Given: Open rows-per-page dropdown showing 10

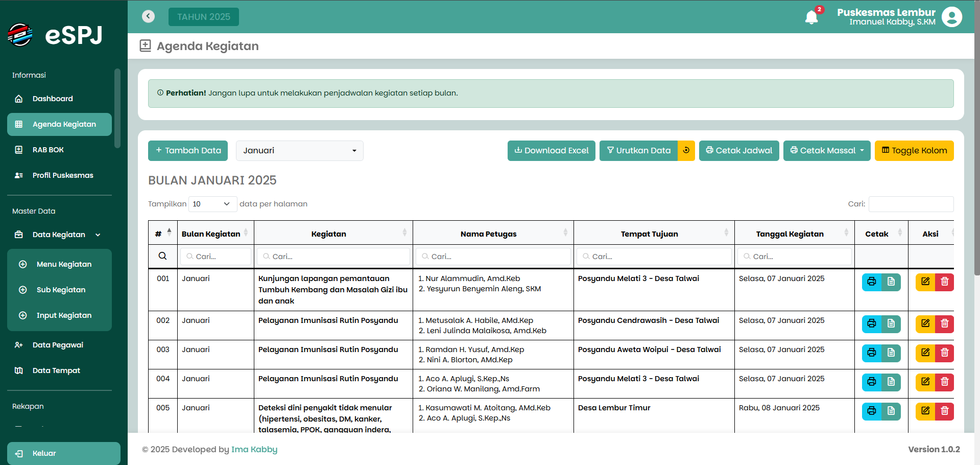Looking at the screenshot, I should (x=213, y=204).
